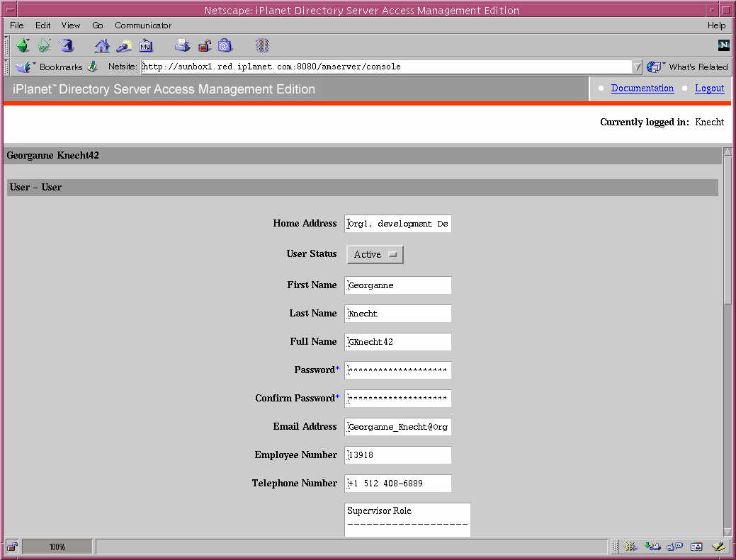Viewport: 736px width, 560px height.
Task: Click the vertical scrollbar down arrow
Action: point(727,532)
